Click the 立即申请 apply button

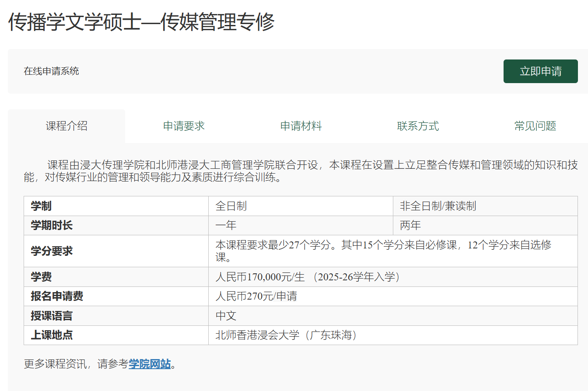540,71
